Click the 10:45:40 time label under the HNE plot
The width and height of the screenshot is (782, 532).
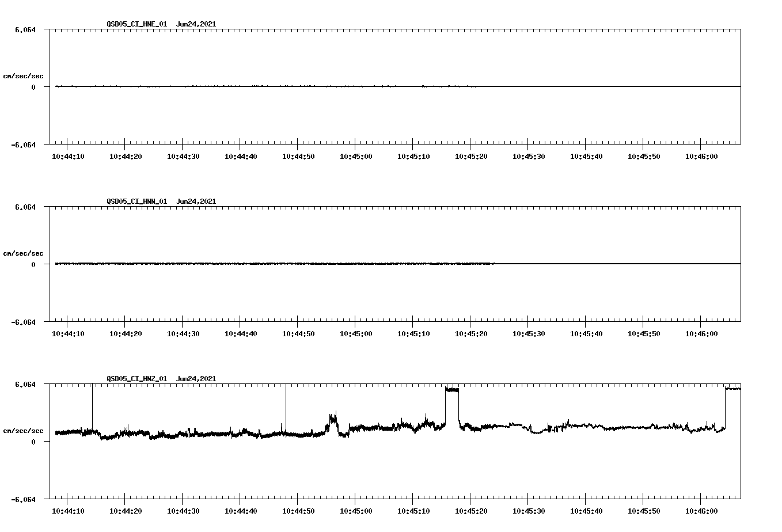tap(586, 157)
